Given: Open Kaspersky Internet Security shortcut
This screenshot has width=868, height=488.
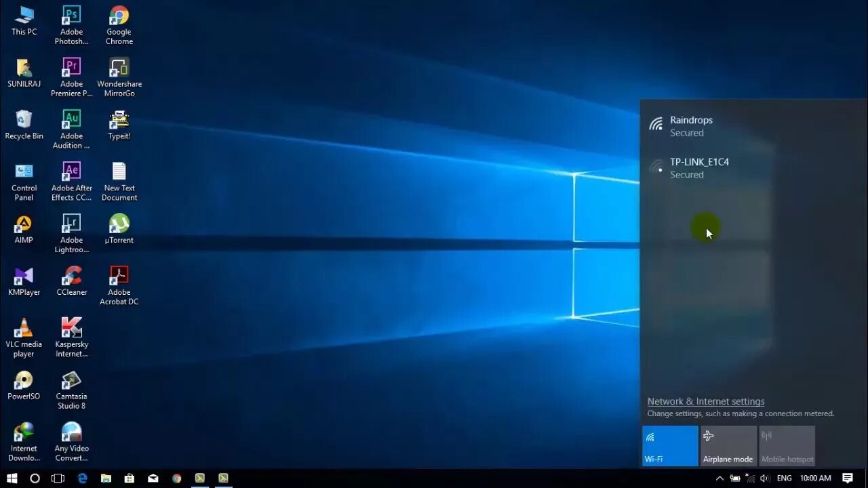Looking at the screenshot, I should (71, 338).
